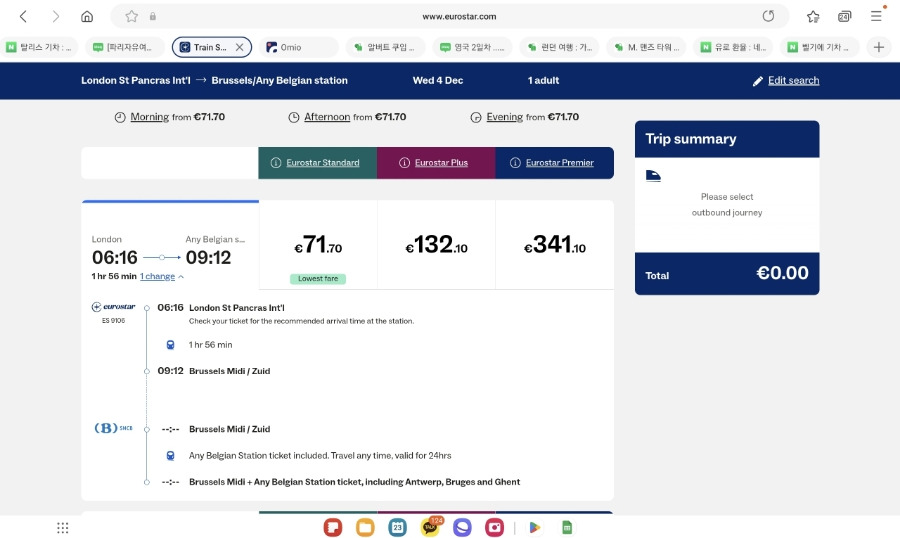Viewport: 900px width, 538px height.
Task: Open the app drawer grid icon
Action: (63, 527)
